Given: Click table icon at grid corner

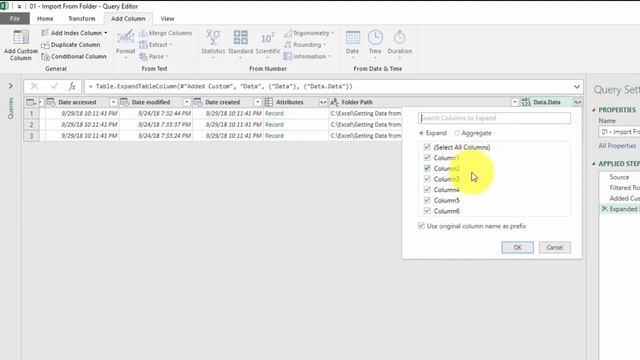Looking at the screenshot, I should pyautogui.click(x=31, y=102).
